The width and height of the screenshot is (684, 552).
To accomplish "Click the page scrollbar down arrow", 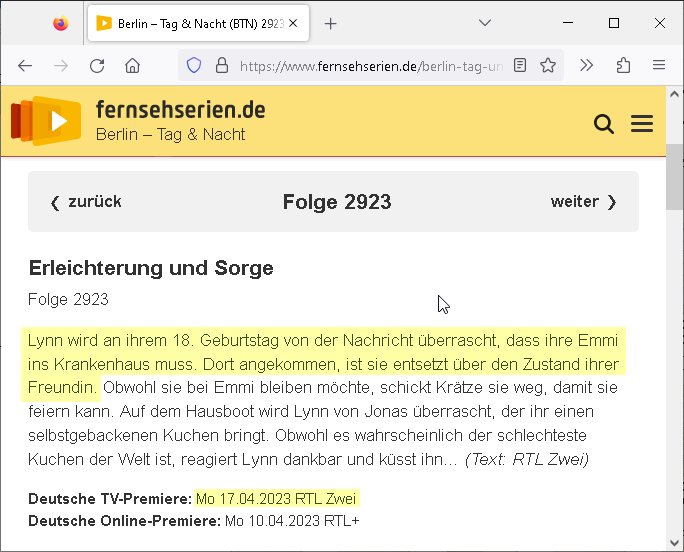I will 674,543.
